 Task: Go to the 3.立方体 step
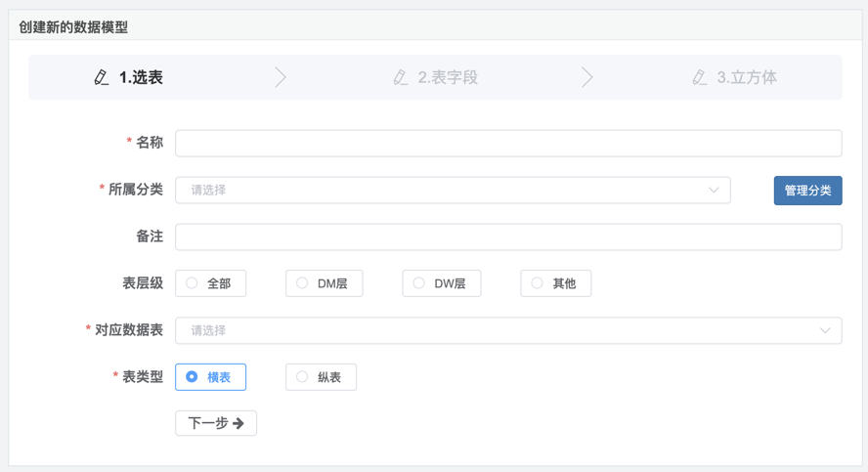pyautogui.click(x=747, y=77)
